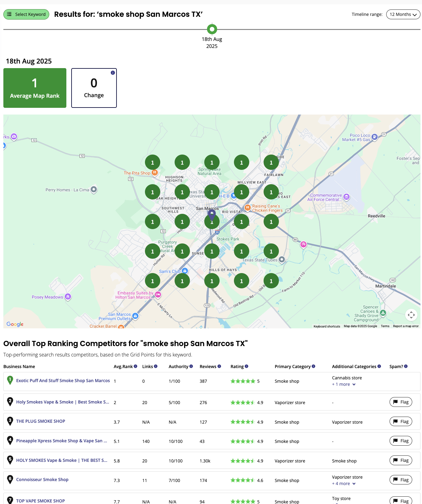Viewport: 422px width, 504px height.
Task: Click the Additional Categories info icon
Action: [379, 366]
